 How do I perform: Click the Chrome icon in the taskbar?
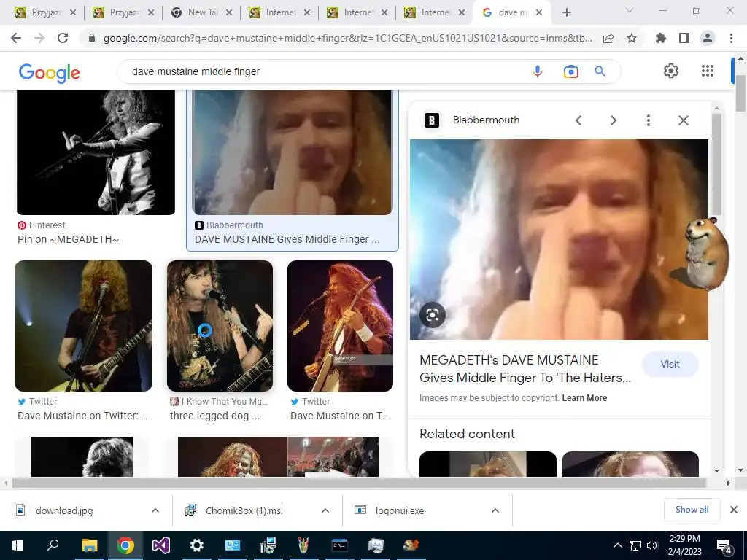(x=125, y=545)
